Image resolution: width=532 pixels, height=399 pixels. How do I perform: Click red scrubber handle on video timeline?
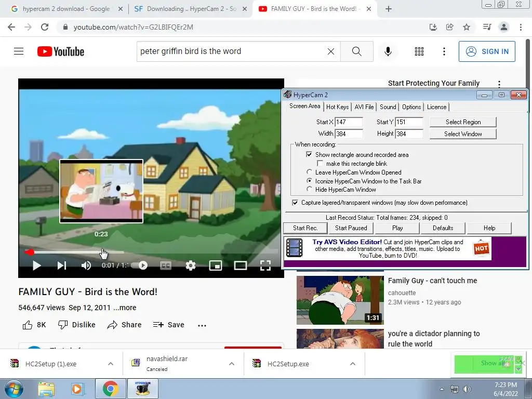(31, 252)
